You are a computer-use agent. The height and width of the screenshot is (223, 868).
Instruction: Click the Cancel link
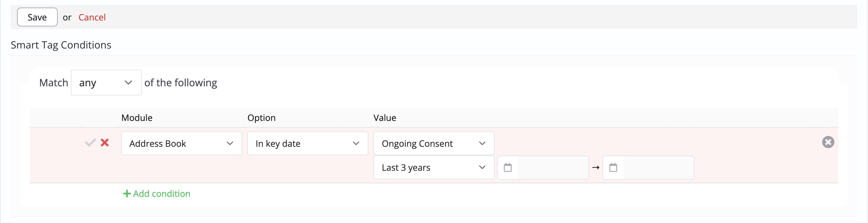click(92, 17)
